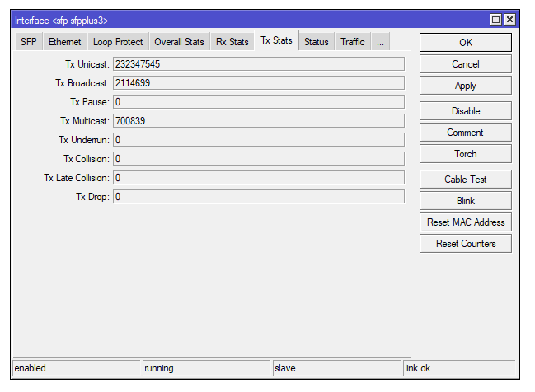Image resolution: width=535 pixels, height=392 pixels.
Task: Go to the Rx Stats tab
Action: tap(232, 42)
